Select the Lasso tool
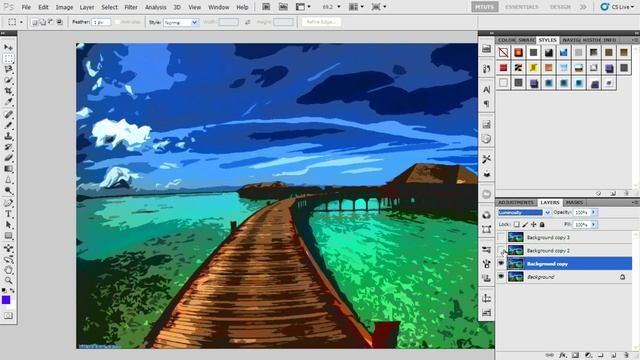This screenshot has width=640, height=360. 8,69
